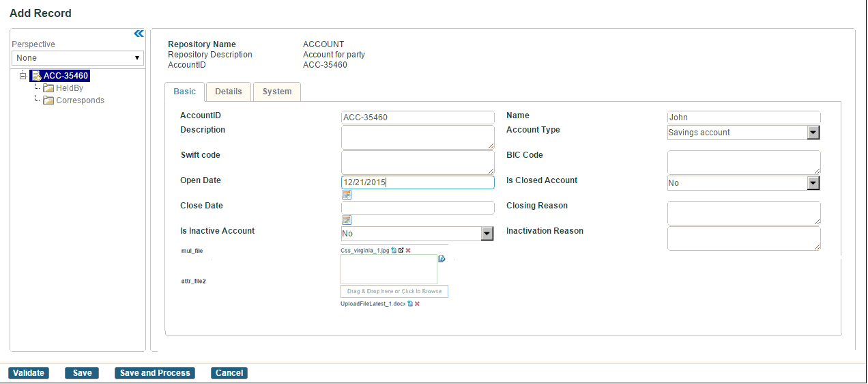
Task: Click the Css_virginia_1.jpg file name
Action: 365,251
